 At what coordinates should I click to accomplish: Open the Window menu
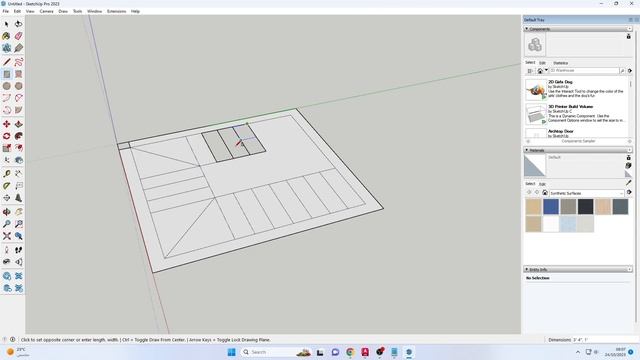click(94, 11)
